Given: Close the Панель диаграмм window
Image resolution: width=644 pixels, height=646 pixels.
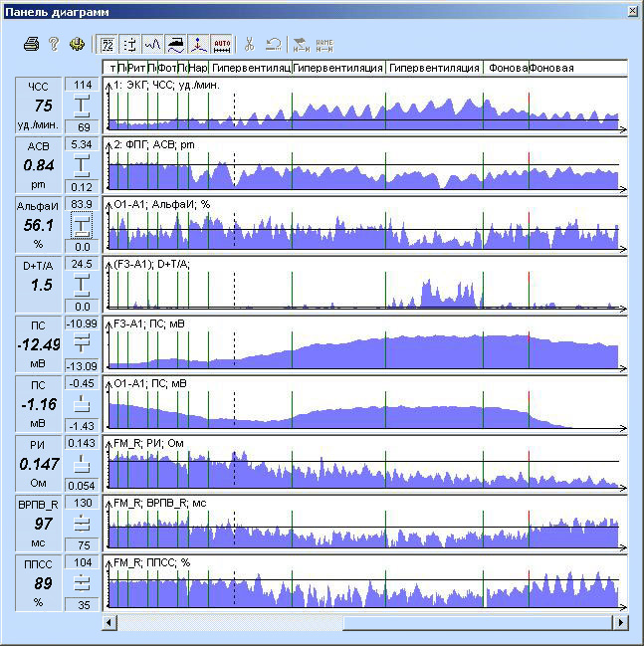Looking at the screenshot, I should click(x=632, y=12).
